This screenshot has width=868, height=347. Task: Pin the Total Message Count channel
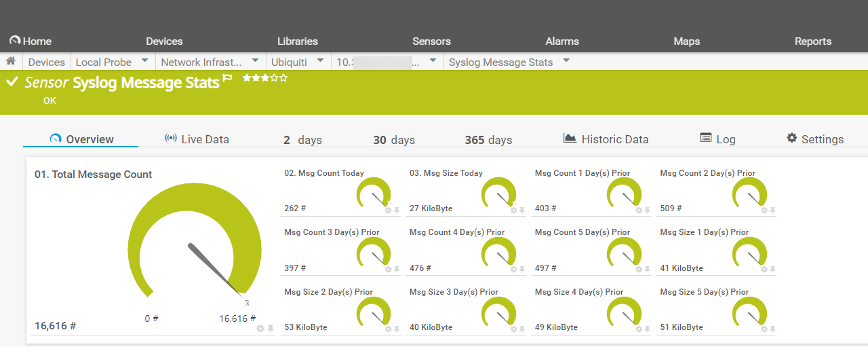pos(271,329)
